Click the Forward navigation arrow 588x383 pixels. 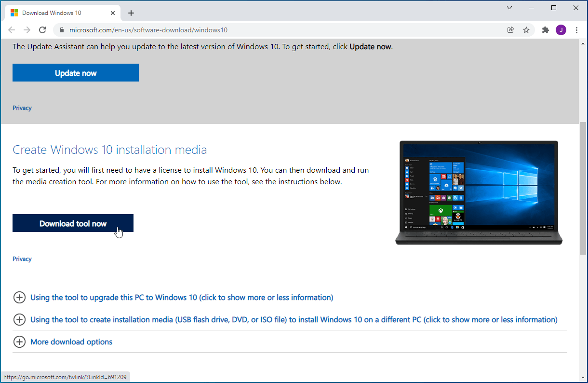coord(27,30)
